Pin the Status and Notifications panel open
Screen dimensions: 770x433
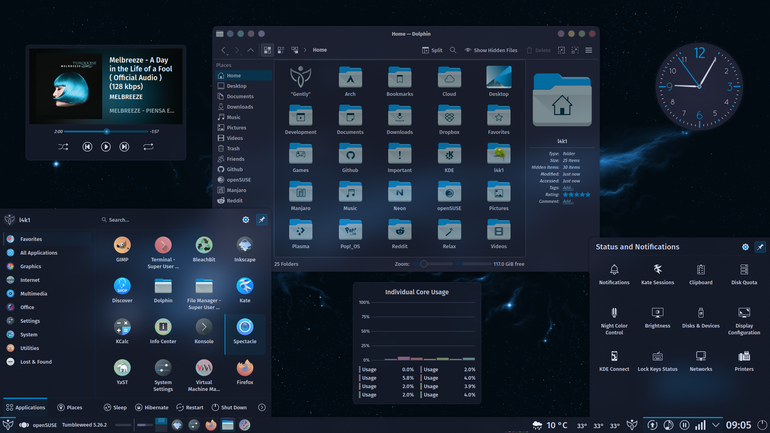click(760, 247)
